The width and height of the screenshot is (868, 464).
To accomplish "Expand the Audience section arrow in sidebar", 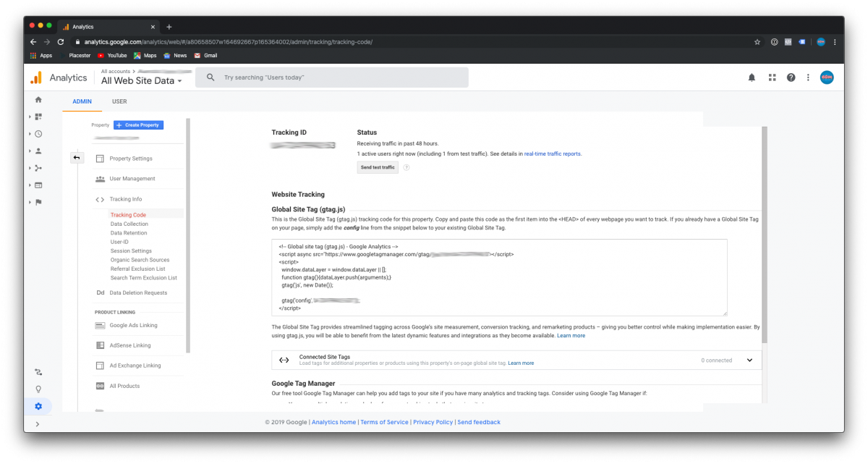I will tap(30, 151).
